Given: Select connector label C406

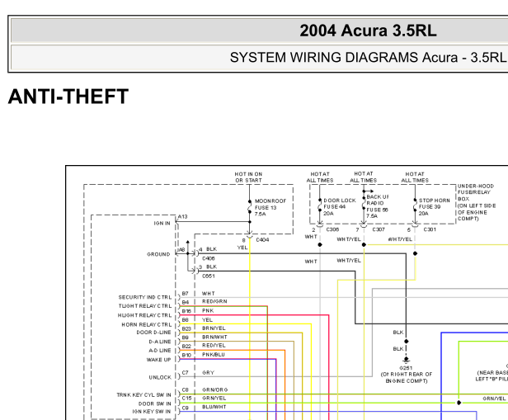Looking at the screenshot, I should coord(209,258).
